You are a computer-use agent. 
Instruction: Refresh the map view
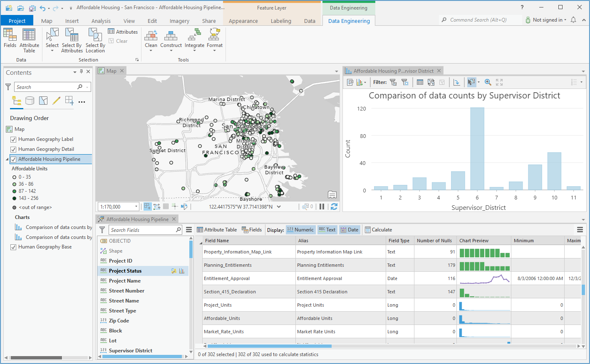point(334,207)
